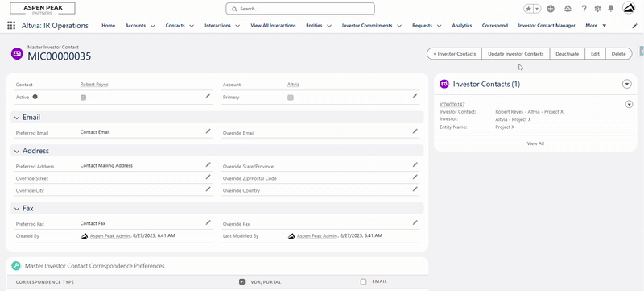Open the Notifications bell icon
This screenshot has height=291, width=644.
(x=611, y=9)
